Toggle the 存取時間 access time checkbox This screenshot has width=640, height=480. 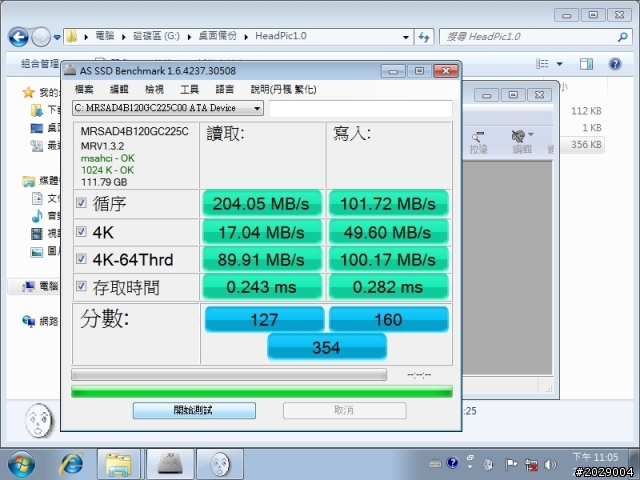tap(81, 286)
